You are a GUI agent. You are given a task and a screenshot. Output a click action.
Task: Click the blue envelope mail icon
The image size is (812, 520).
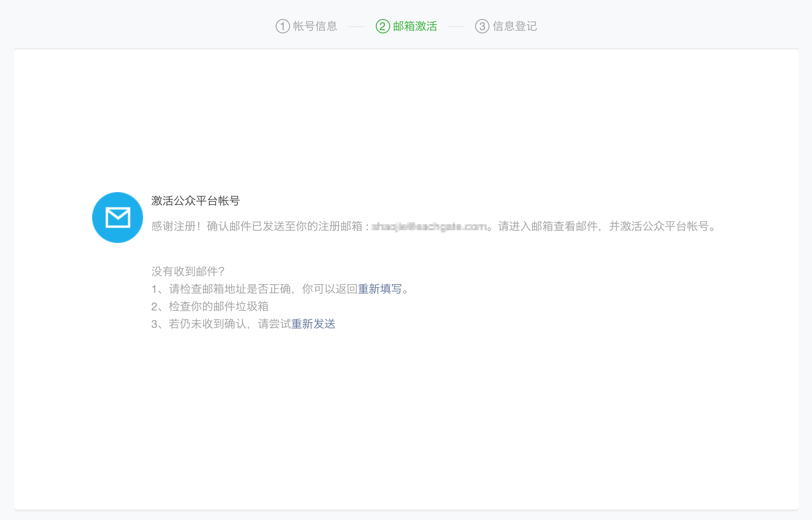pos(118,218)
